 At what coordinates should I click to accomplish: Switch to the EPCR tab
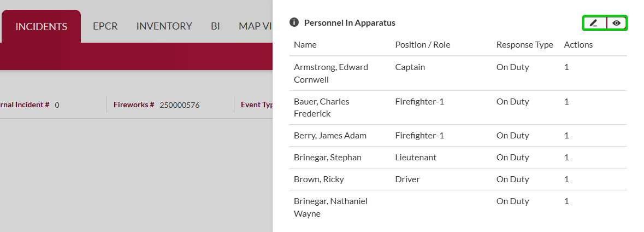click(105, 26)
